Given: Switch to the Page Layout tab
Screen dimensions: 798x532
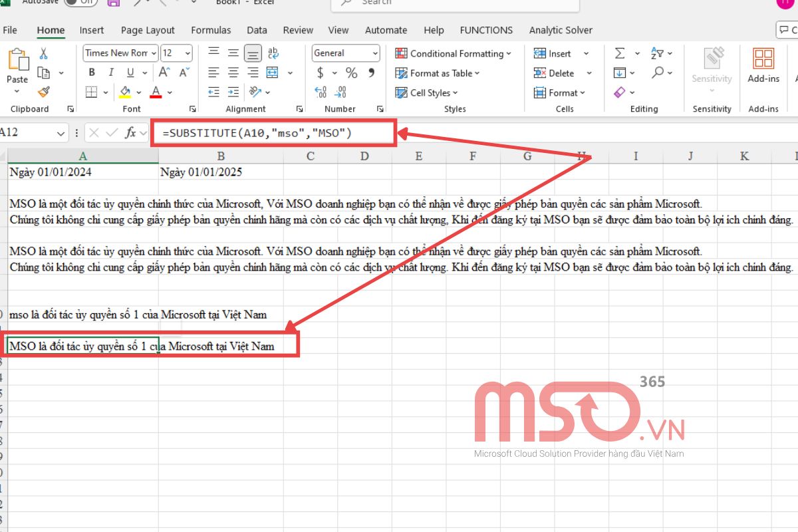Looking at the screenshot, I should (148, 30).
